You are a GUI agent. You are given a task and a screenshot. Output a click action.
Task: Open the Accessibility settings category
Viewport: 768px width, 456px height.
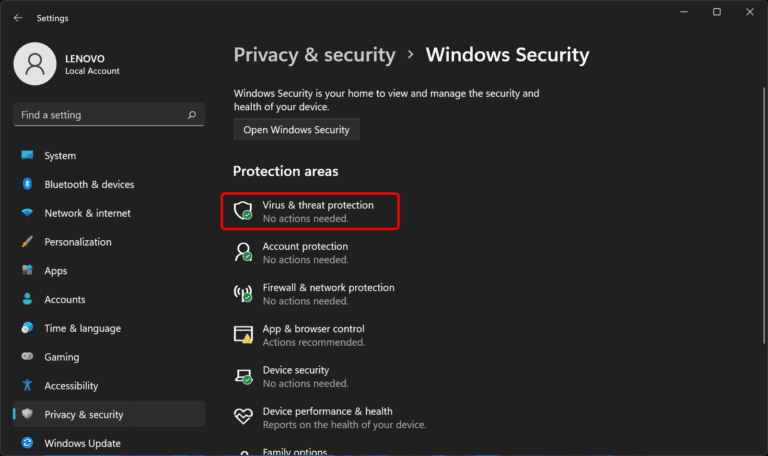(x=71, y=386)
